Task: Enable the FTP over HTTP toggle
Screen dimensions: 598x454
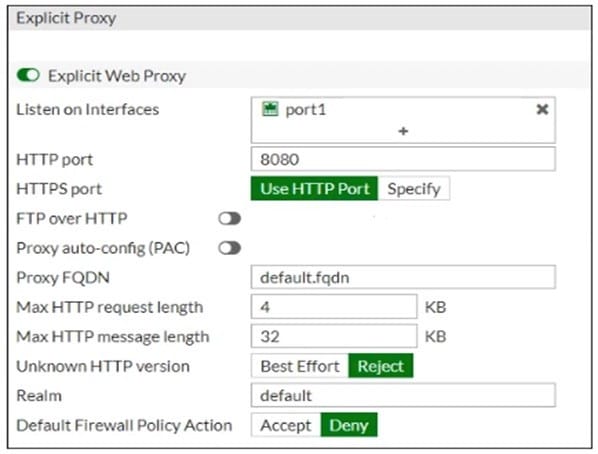Action: pos(230,219)
